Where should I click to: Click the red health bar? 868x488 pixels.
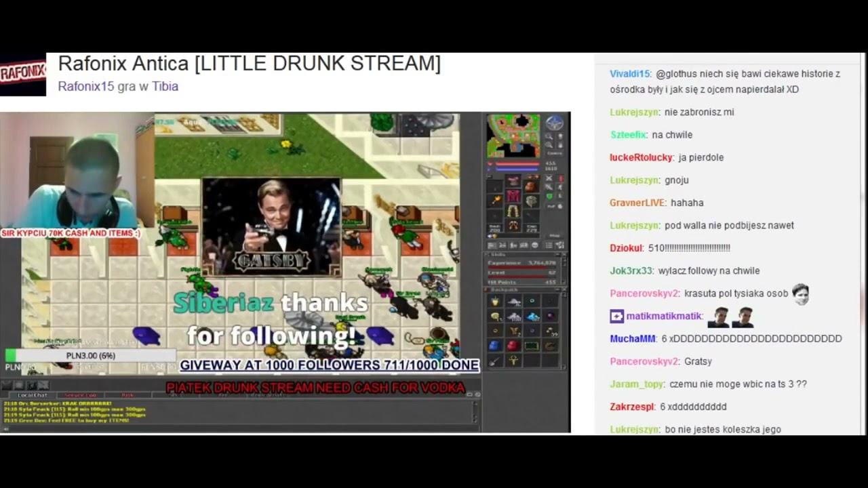coord(517,164)
